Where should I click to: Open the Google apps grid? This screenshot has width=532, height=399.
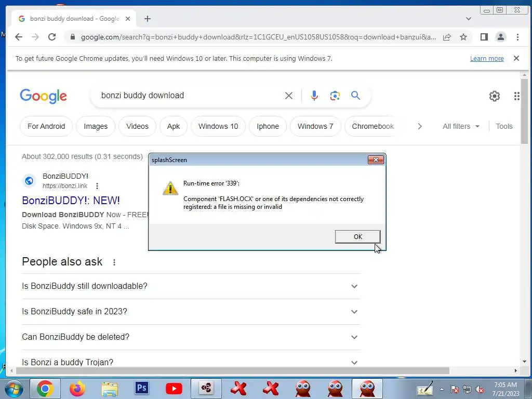click(x=517, y=96)
